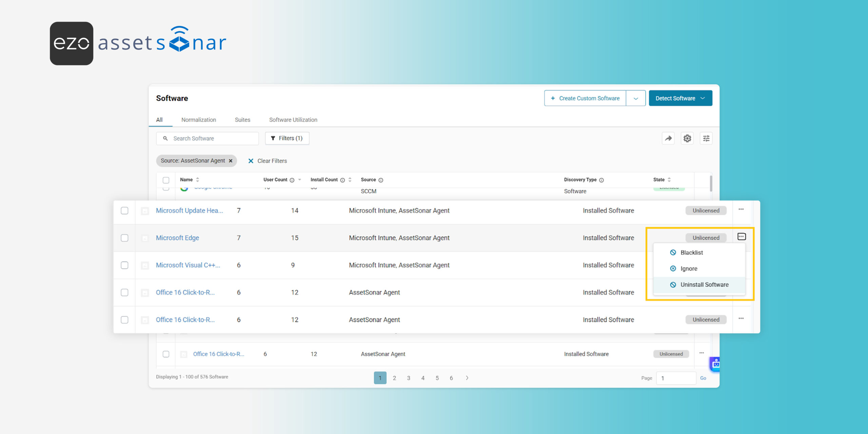Toggle the select-all header checkbox
868x434 pixels.
click(166, 180)
